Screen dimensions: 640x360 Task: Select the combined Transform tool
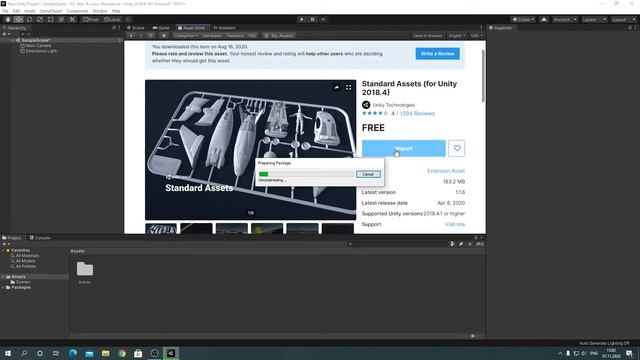coord(61,20)
